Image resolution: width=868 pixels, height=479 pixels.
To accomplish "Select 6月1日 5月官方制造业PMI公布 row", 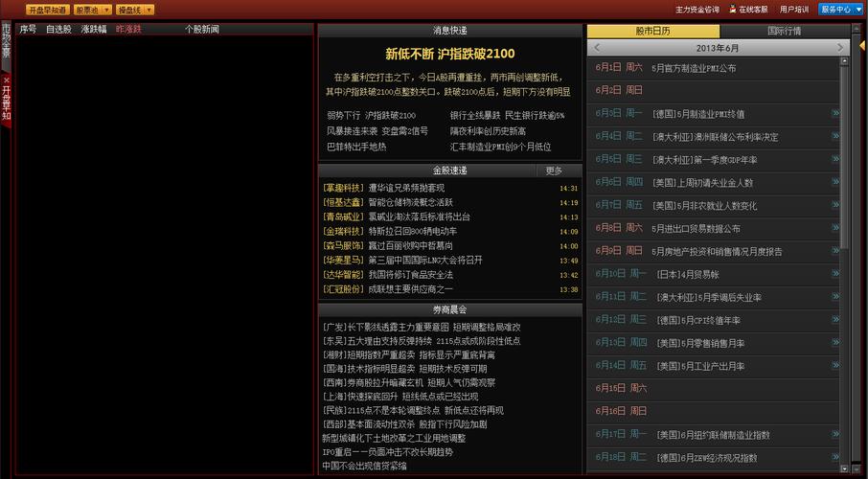I will (714, 68).
